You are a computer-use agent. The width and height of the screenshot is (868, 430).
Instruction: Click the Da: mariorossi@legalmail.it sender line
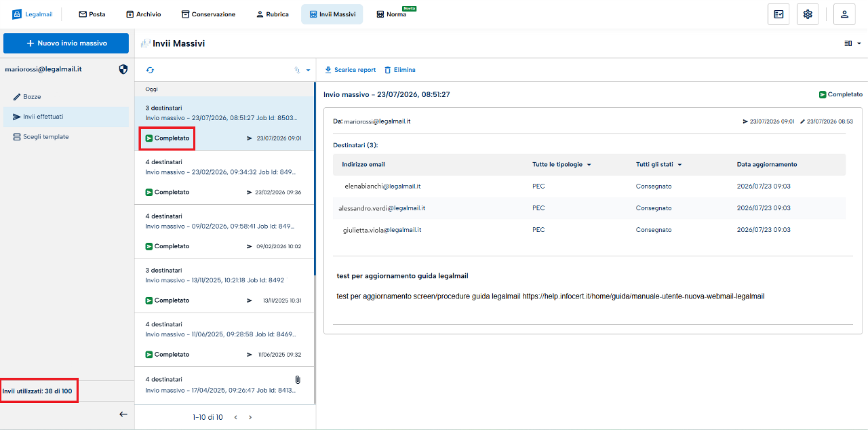pos(372,121)
